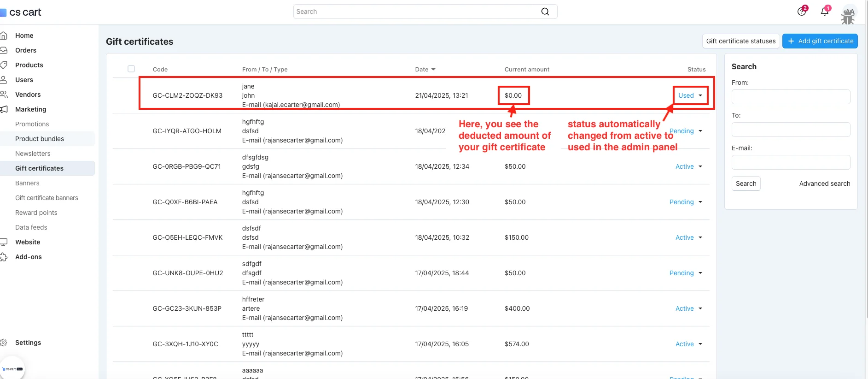Open Gift certificate statuses
The width and height of the screenshot is (868, 379).
740,41
